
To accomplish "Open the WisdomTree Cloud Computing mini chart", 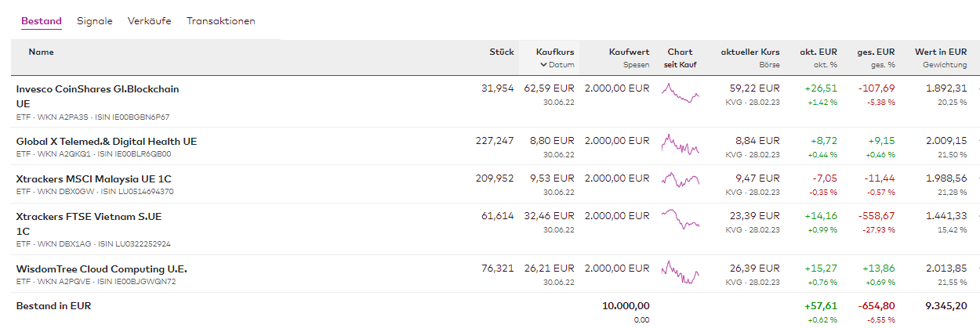I will 680,273.
